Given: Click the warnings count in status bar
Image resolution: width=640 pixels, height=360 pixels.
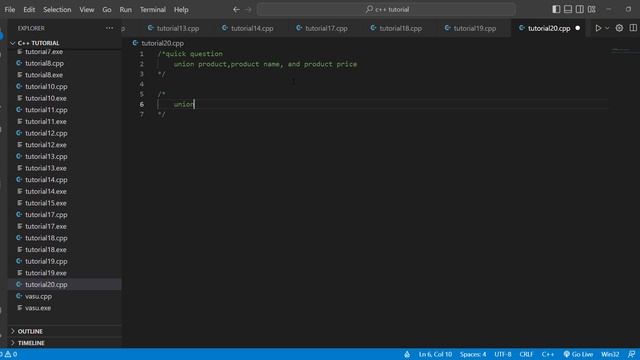Looking at the screenshot, I should coord(11,354).
